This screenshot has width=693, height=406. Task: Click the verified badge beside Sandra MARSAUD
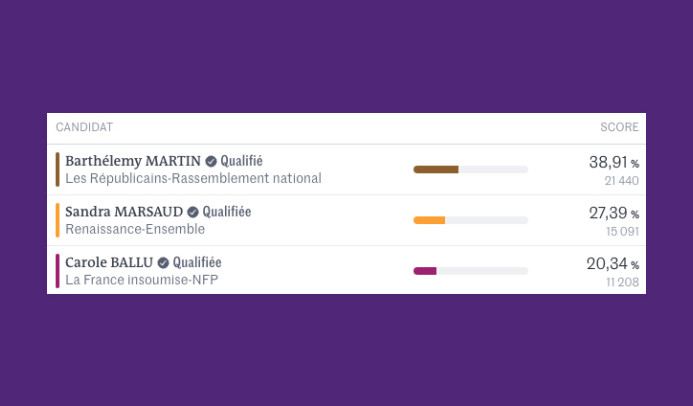(x=193, y=212)
